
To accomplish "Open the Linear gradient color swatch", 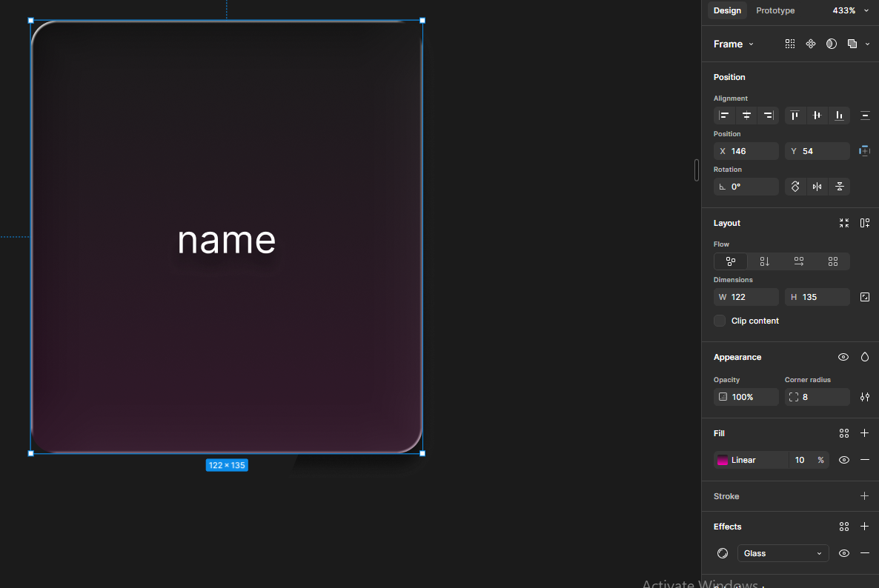I will 723,461.
